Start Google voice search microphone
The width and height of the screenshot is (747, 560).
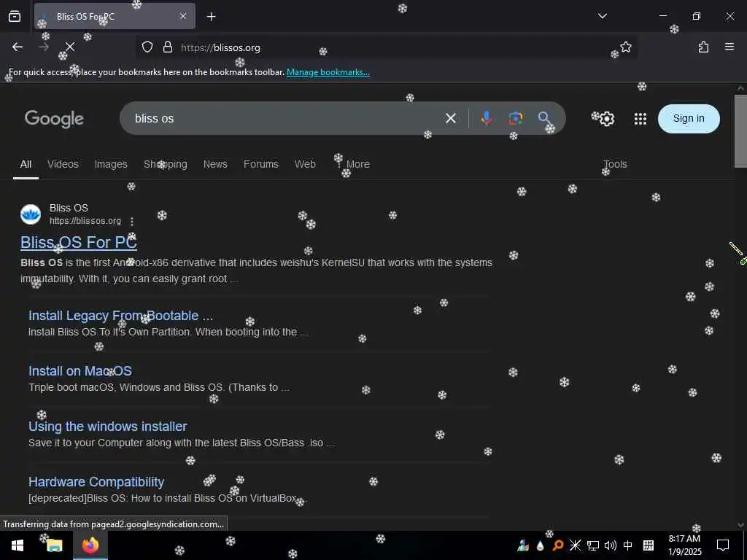coord(487,118)
